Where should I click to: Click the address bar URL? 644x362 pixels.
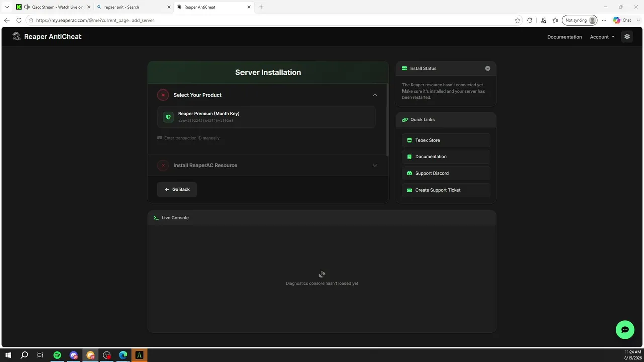[95, 20]
